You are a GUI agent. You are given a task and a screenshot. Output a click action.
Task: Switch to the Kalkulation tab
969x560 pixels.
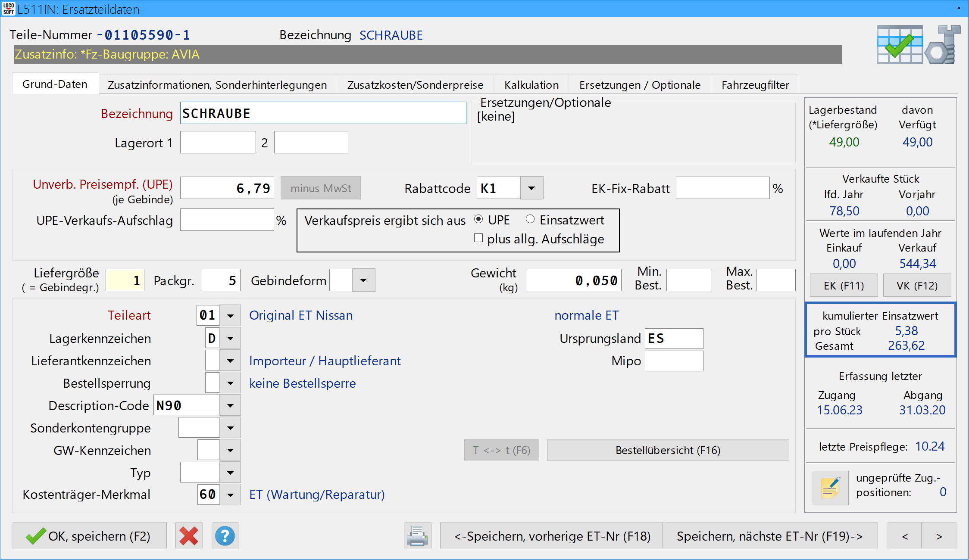[x=531, y=85]
